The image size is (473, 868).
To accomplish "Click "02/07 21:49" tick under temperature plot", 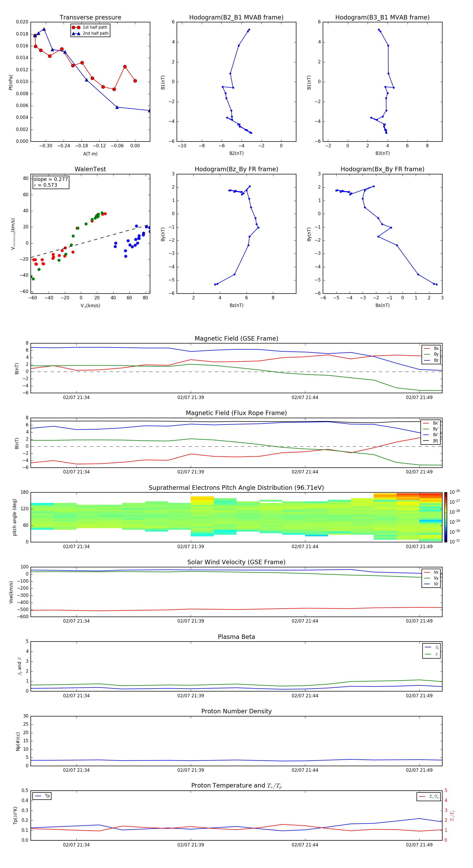I will [x=419, y=845].
